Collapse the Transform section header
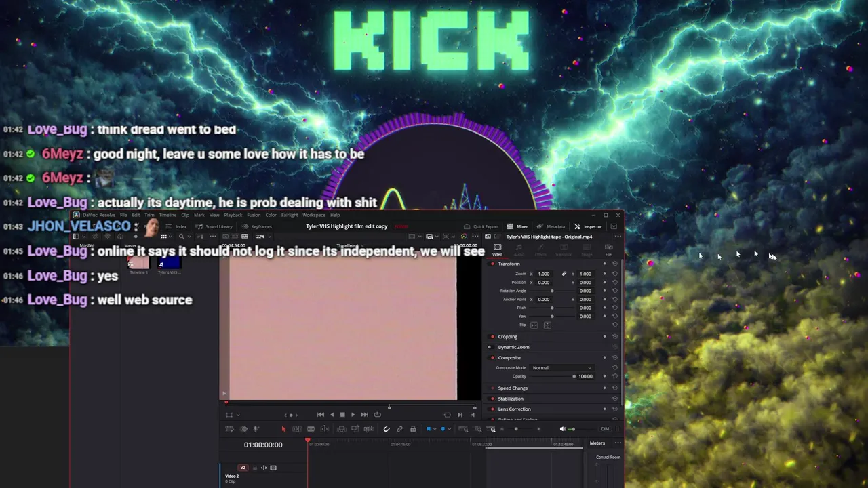Image resolution: width=868 pixels, height=488 pixels. coord(509,264)
